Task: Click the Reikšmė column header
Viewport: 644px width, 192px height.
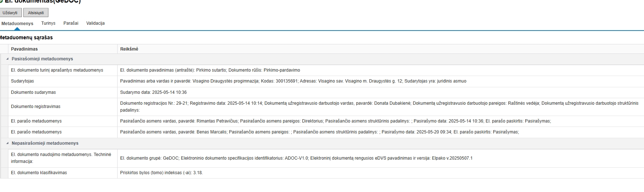Action: [129, 49]
